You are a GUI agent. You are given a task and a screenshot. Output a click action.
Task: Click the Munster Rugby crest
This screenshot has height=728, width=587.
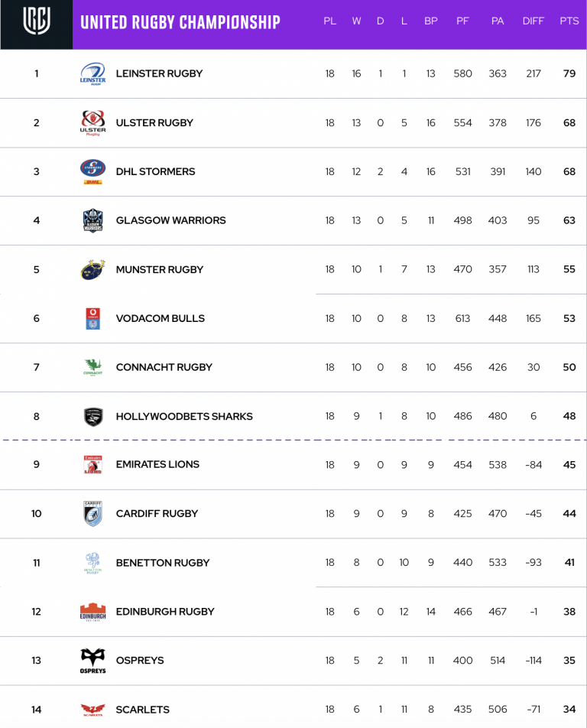(92, 270)
